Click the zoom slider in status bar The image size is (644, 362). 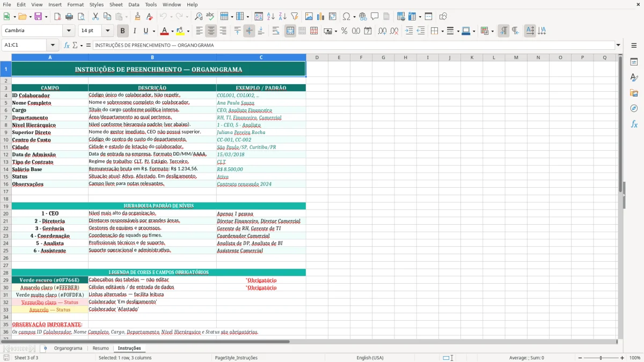pos(601,358)
